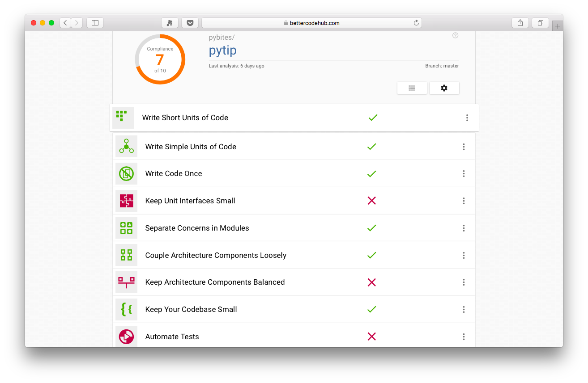The width and height of the screenshot is (588, 383).
Task: Click the green check for Write Code Once
Action: pos(371,173)
